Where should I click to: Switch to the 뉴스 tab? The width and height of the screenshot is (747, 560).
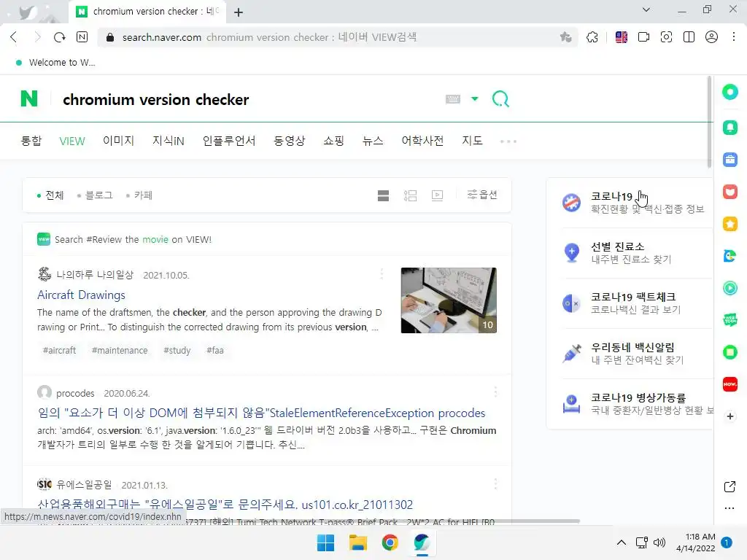tap(373, 141)
